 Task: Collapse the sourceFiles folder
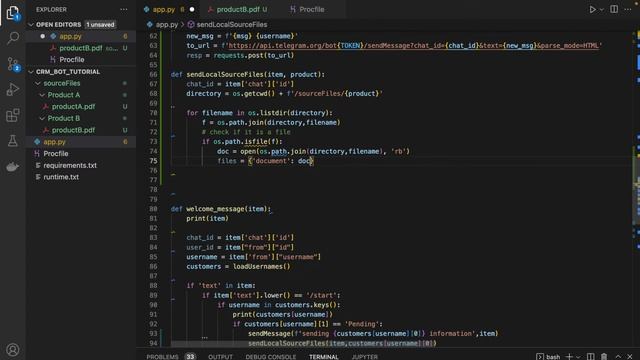(x=38, y=83)
